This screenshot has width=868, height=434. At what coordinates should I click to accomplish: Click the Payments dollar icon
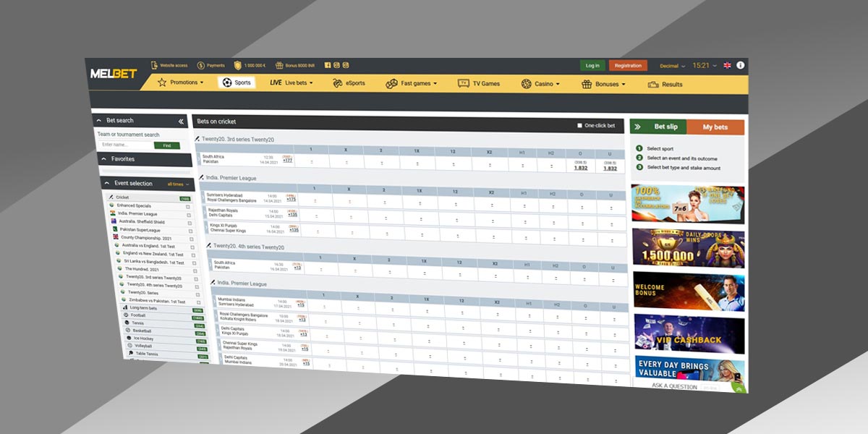pyautogui.click(x=201, y=65)
